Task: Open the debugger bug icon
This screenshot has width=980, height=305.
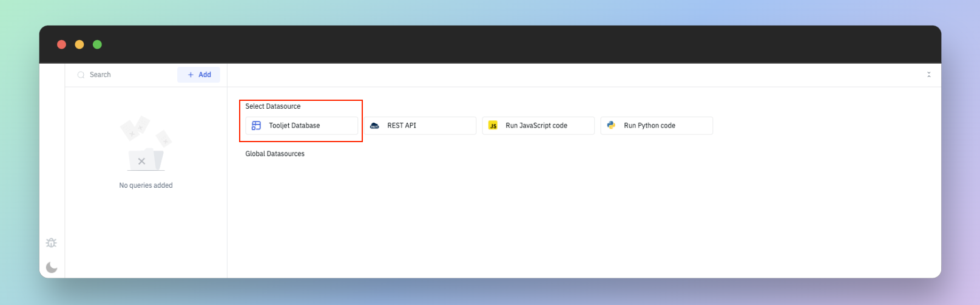Action: 52,243
